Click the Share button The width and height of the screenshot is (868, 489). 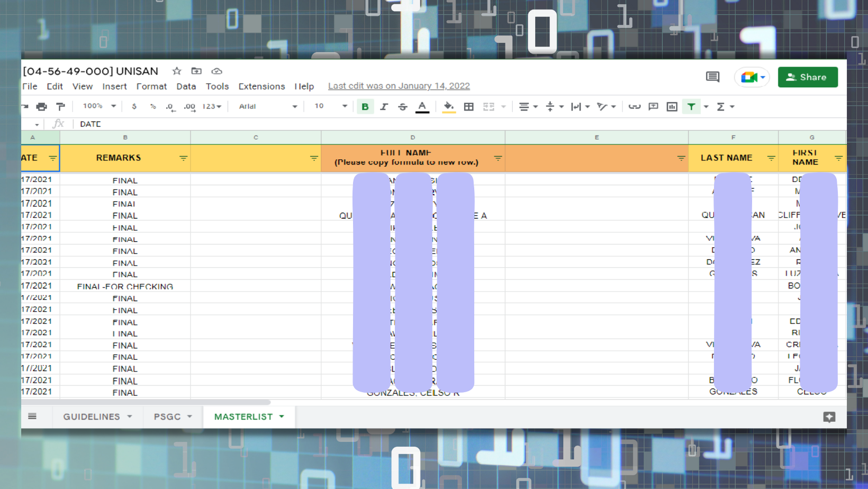808,77
